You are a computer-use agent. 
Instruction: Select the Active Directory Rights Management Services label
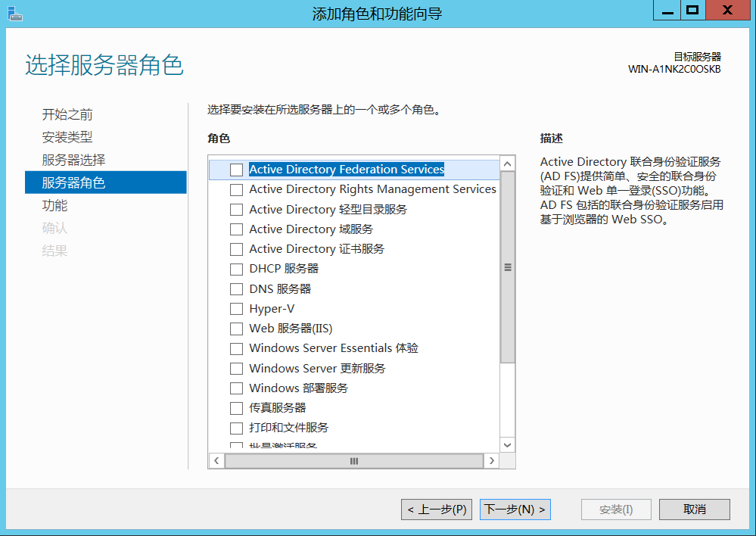click(372, 189)
